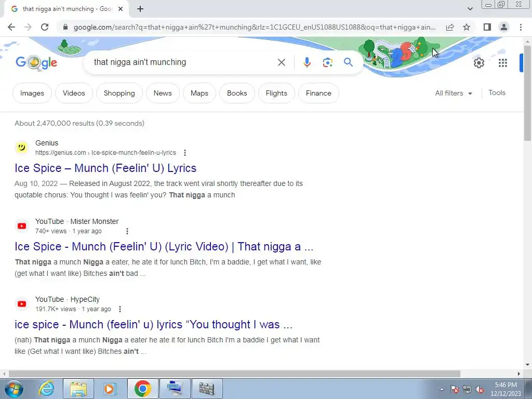Click the "About 2,470,000 results" text

pos(79,123)
